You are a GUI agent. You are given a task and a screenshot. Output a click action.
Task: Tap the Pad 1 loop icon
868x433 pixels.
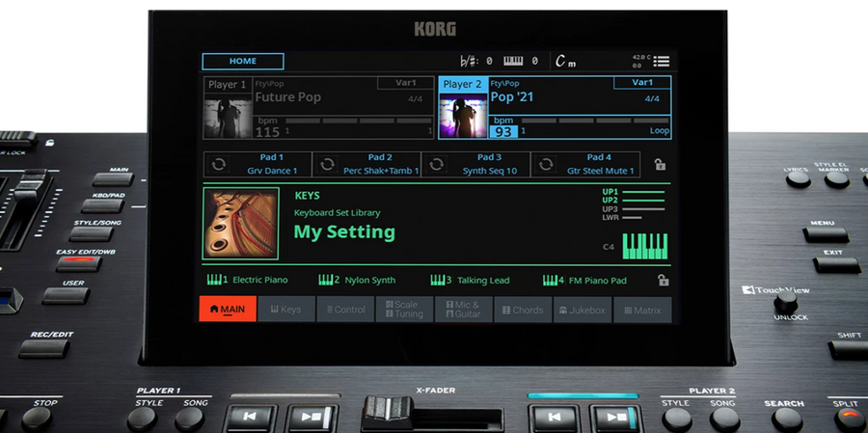point(219,165)
